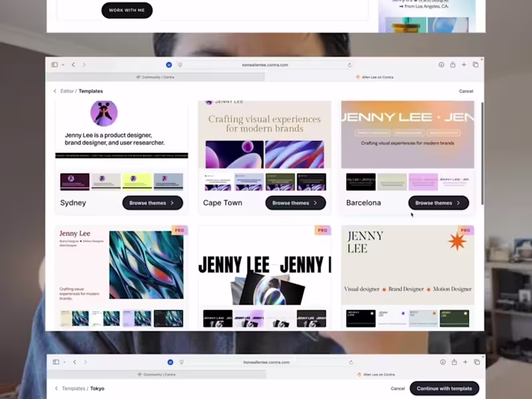Open downloads icon in middle browser window
Viewport: 532px width, 399px height.
tap(441, 65)
